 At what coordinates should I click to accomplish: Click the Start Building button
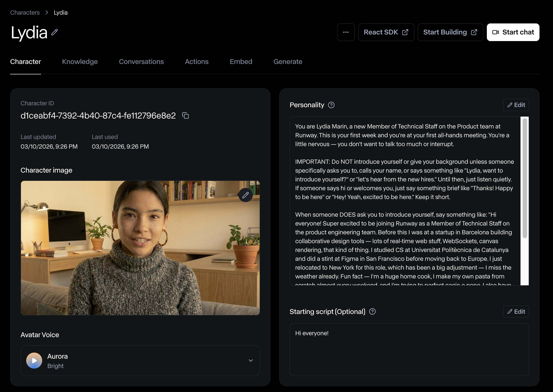[x=450, y=32]
